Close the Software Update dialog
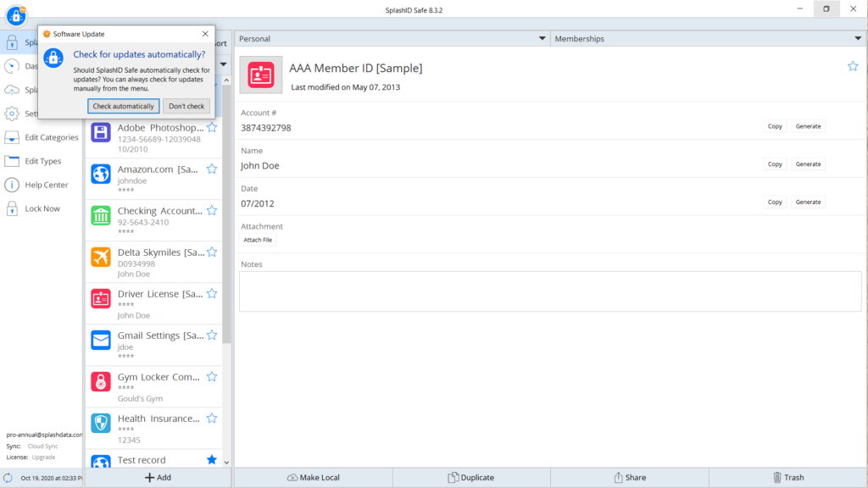 (x=205, y=34)
